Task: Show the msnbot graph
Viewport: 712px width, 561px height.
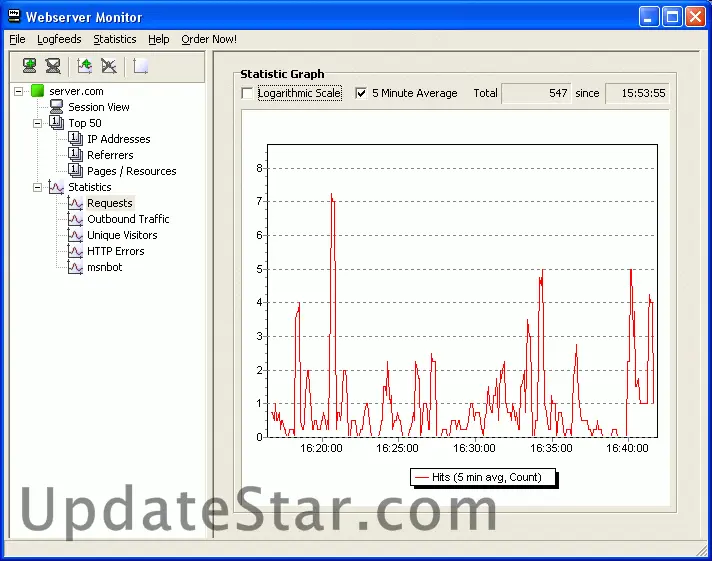Action: tap(104, 267)
